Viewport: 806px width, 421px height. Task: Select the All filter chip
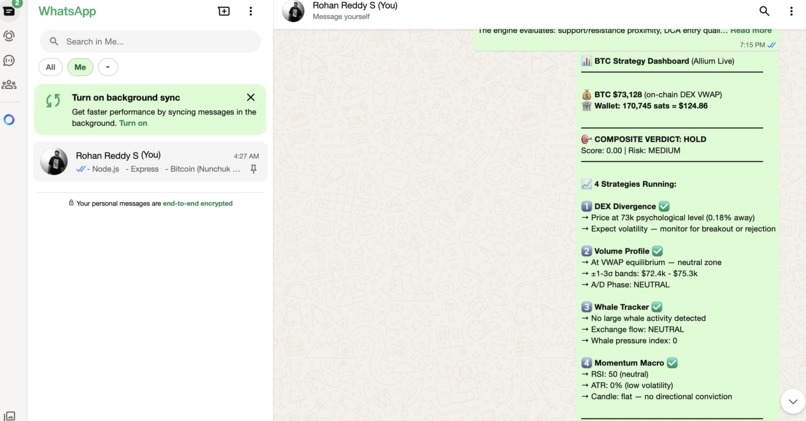[50, 67]
